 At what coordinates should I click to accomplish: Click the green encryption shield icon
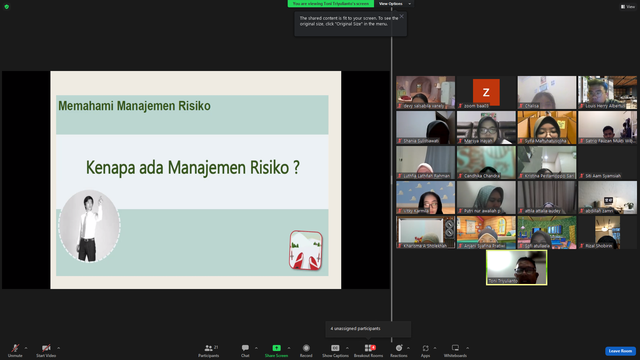(x=7, y=7)
